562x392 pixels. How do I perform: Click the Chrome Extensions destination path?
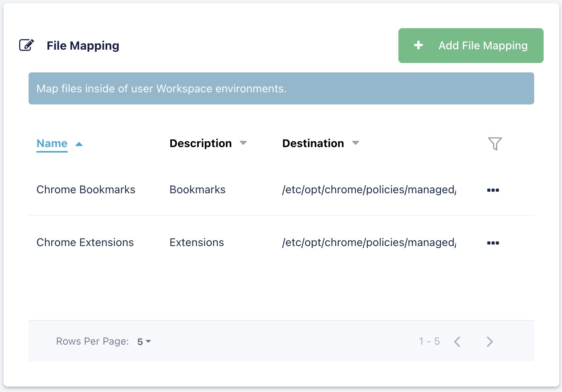pyautogui.click(x=369, y=243)
